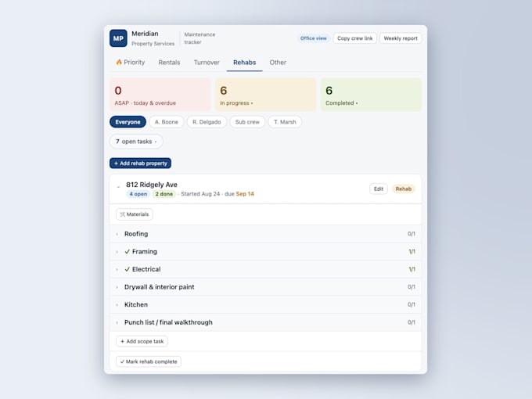Click the Meridian company name
The width and height of the screenshot is (532, 399).
click(x=145, y=34)
